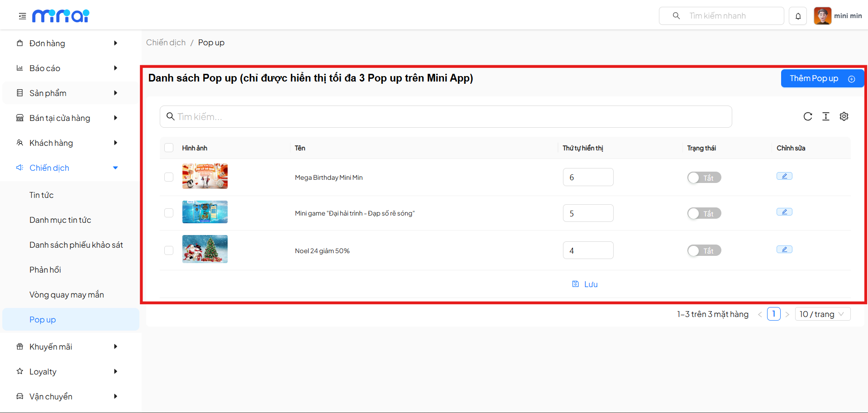The width and height of the screenshot is (868, 413).
Task: Open Vòng quay may mắn menu item
Action: click(x=67, y=295)
